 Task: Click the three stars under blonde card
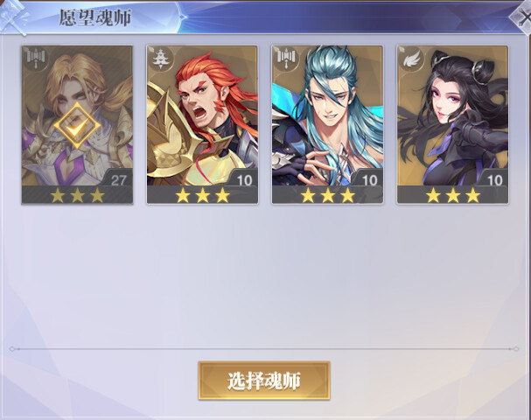[77, 195]
